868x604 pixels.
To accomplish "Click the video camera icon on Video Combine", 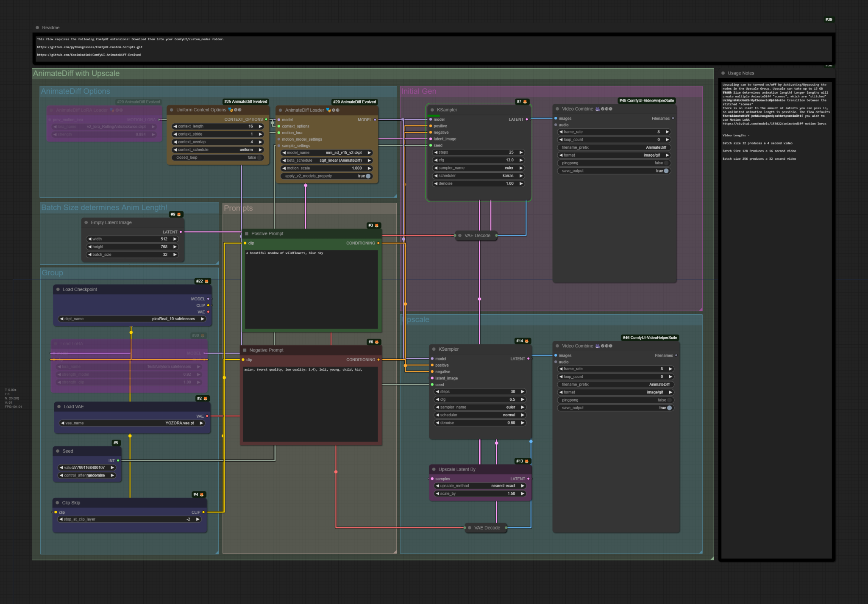I will coord(597,109).
